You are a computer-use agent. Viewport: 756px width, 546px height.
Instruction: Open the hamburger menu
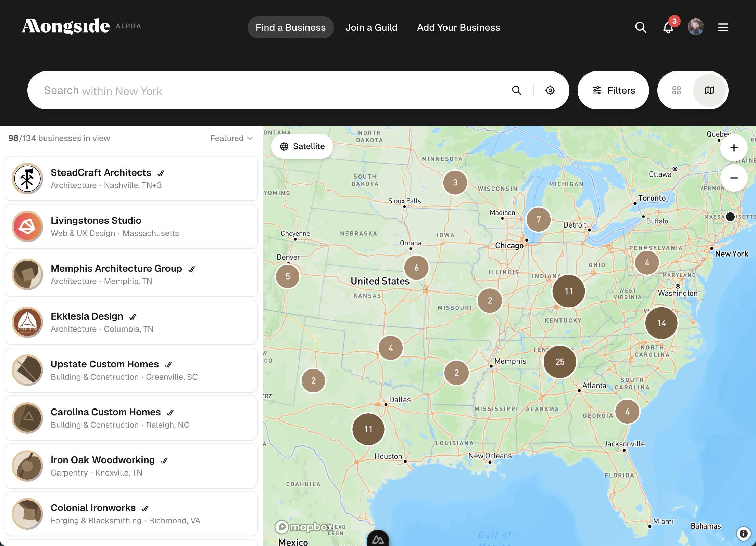(723, 27)
